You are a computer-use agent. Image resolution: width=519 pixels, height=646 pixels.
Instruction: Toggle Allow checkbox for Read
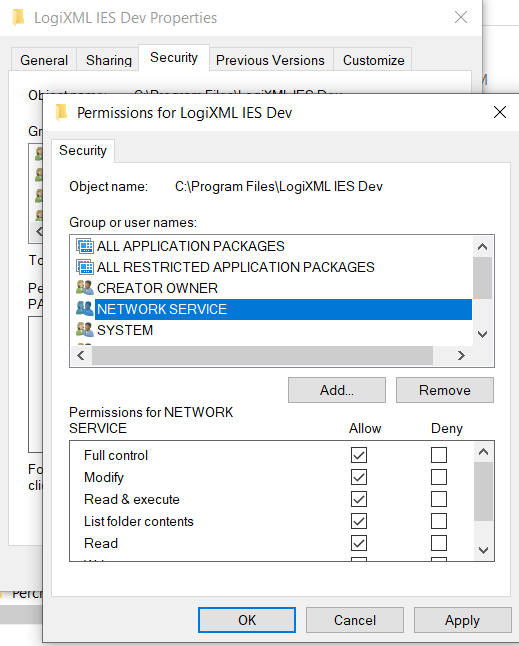coord(359,543)
